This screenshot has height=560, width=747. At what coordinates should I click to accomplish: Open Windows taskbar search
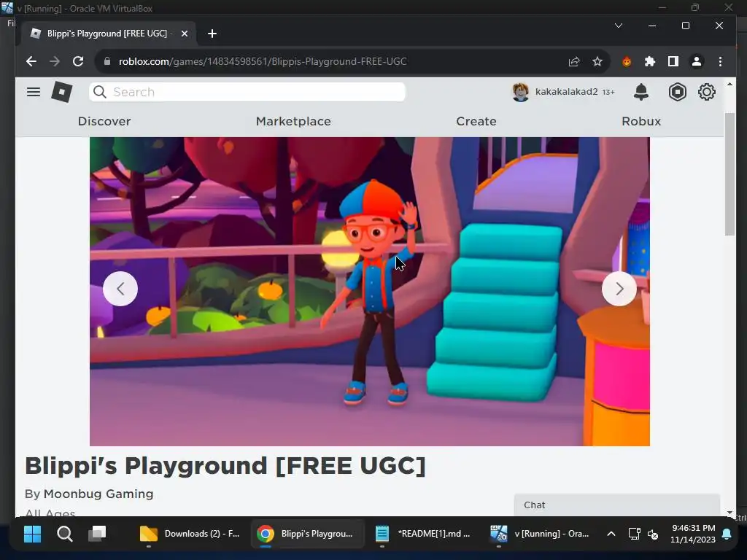pos(65,534)
